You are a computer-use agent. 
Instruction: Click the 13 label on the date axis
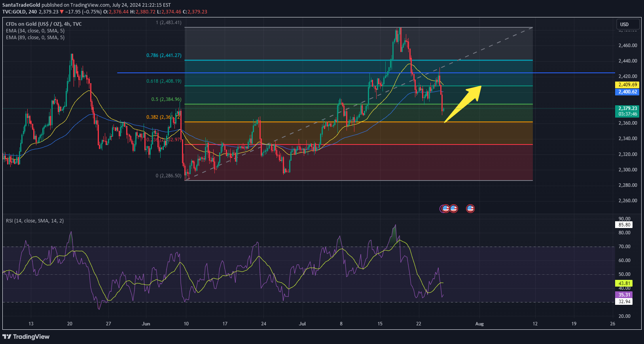point(31,324)
